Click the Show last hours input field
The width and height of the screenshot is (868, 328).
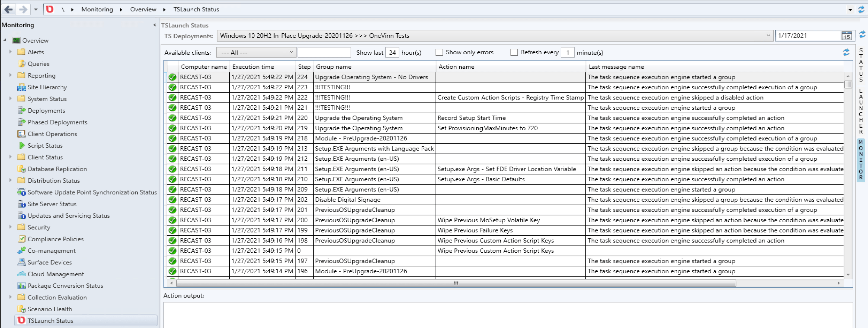click(392, 53)
